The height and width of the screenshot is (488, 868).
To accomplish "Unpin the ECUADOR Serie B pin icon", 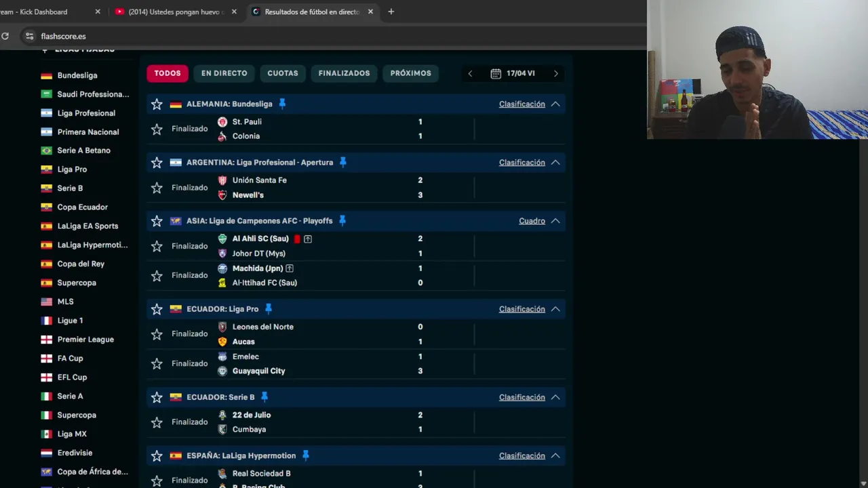I will coord(264,396).
